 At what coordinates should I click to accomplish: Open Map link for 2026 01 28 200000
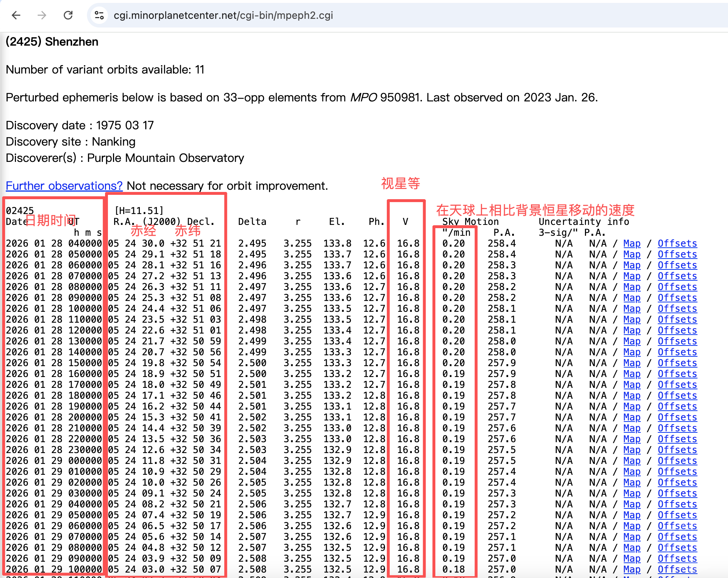point(632,417)
